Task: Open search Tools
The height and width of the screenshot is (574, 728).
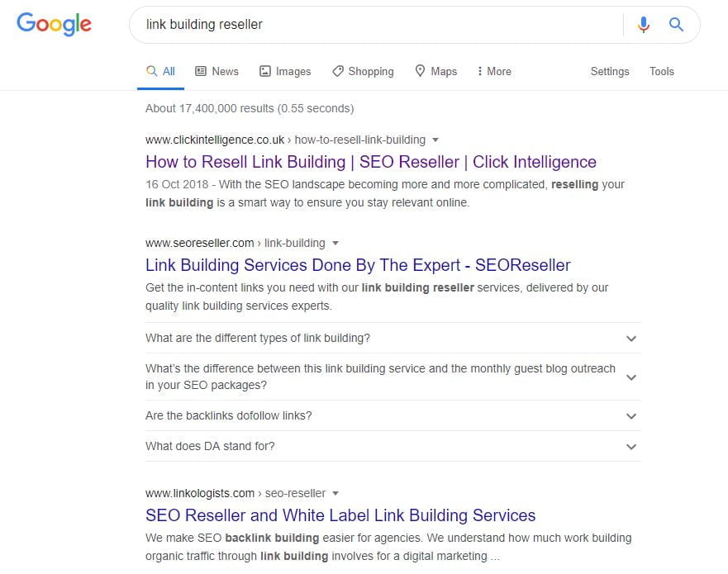Action: 662,71
